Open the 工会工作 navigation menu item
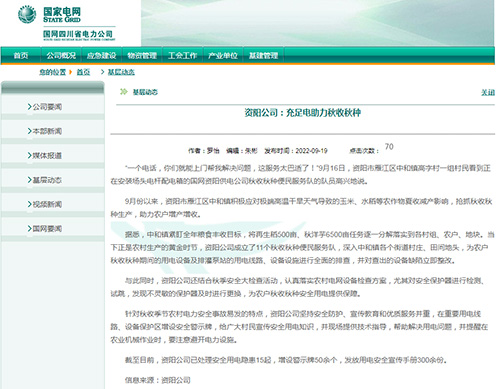Viewport: 500px width, 389px height. 182,55
